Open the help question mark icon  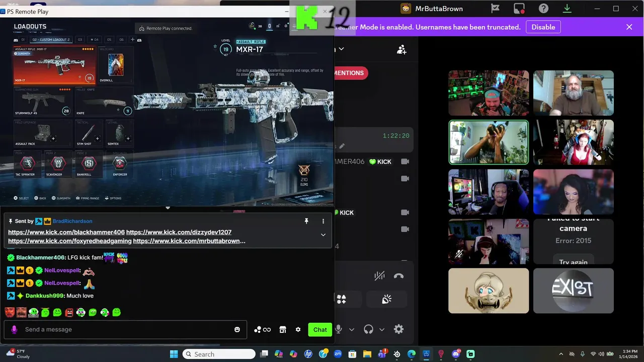click(543, 9)
